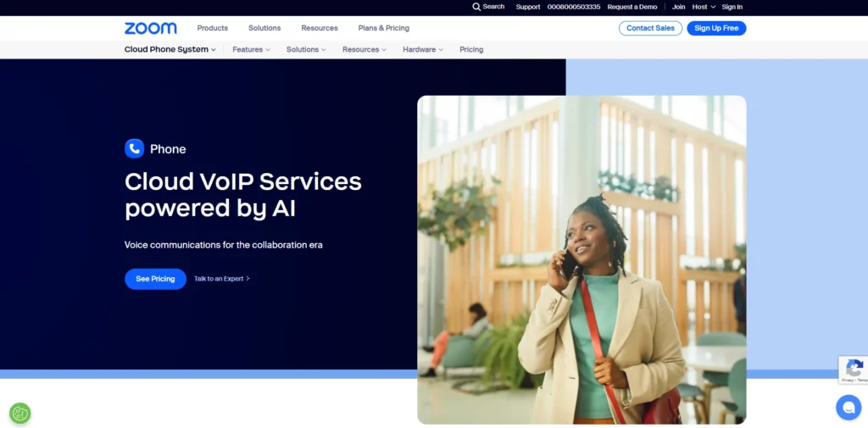Click the Sign Up Free button
This screenshot has width=868, height=428.
pyautogui.click(x=716, y=28)
